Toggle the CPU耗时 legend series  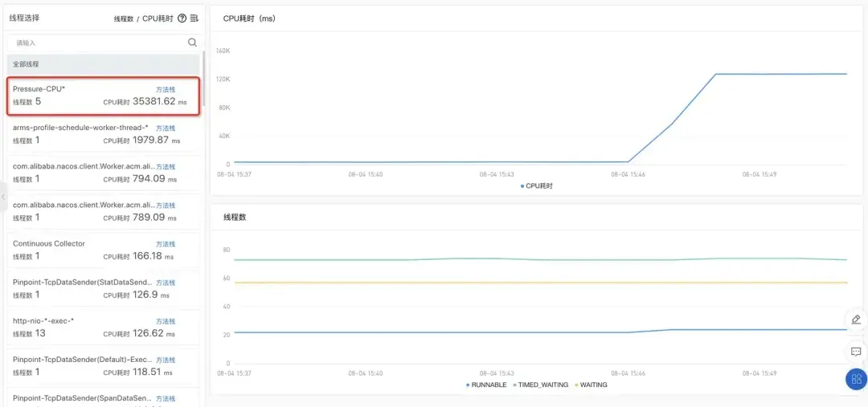537,185
